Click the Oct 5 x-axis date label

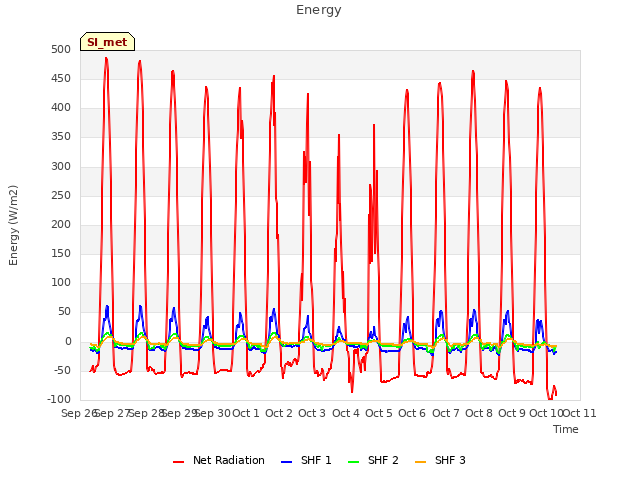coord(379,413)
